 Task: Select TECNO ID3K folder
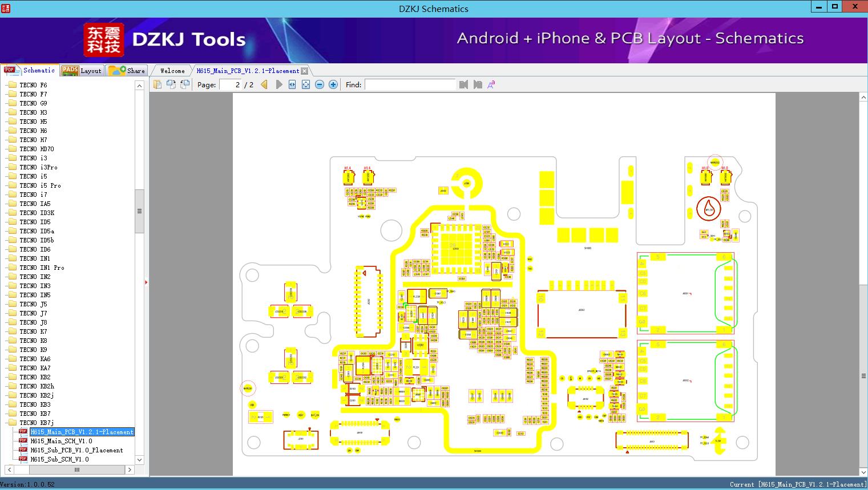click(37, 213)
